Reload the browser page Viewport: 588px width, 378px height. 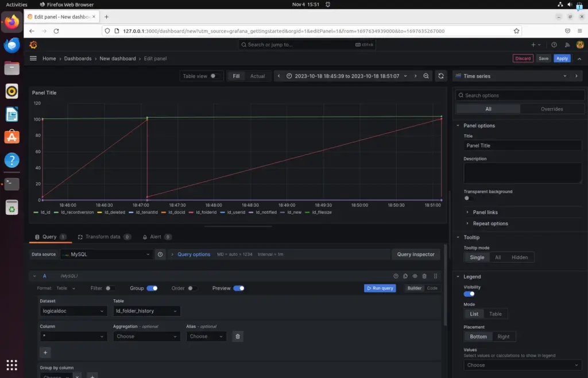tap(56, 31)
